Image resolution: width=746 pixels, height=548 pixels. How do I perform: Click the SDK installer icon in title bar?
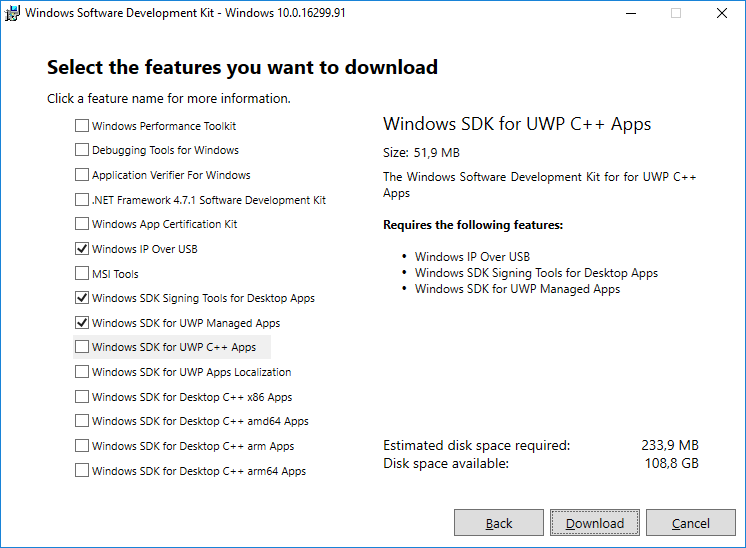click(x=12, y=13)
